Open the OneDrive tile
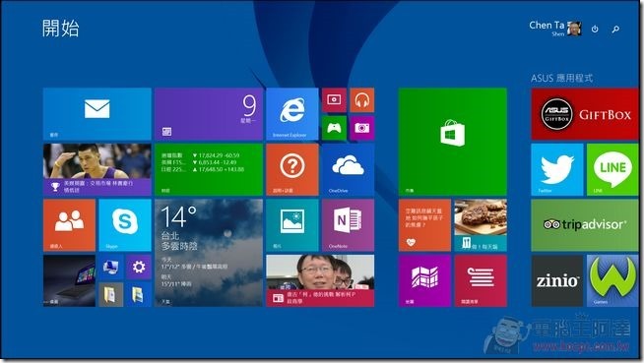This screenshot has height=363, width=644. pos(348,169)
